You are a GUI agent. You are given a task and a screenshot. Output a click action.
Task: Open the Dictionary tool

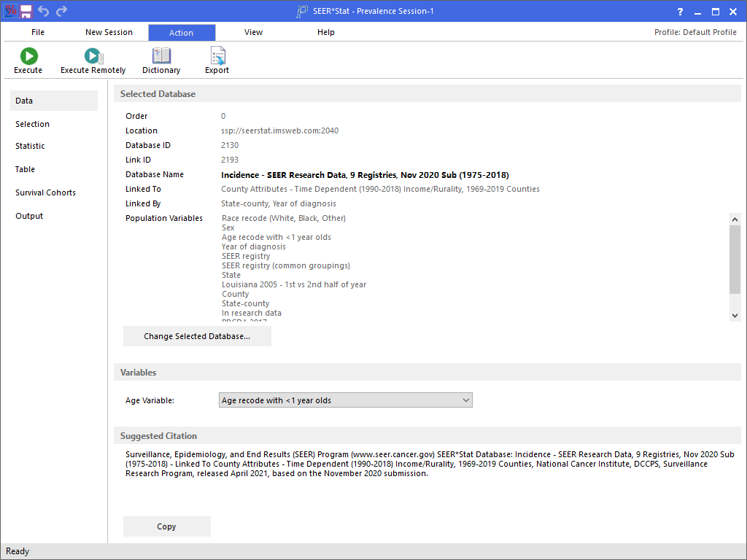click(x=161, y=57)
